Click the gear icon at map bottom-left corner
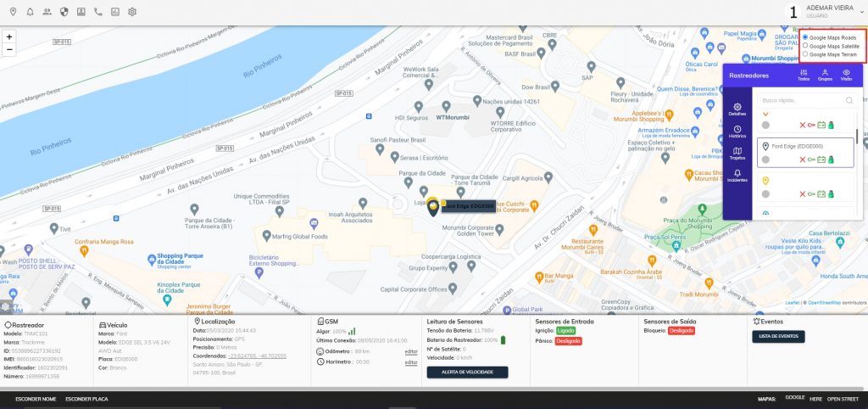 5,306
